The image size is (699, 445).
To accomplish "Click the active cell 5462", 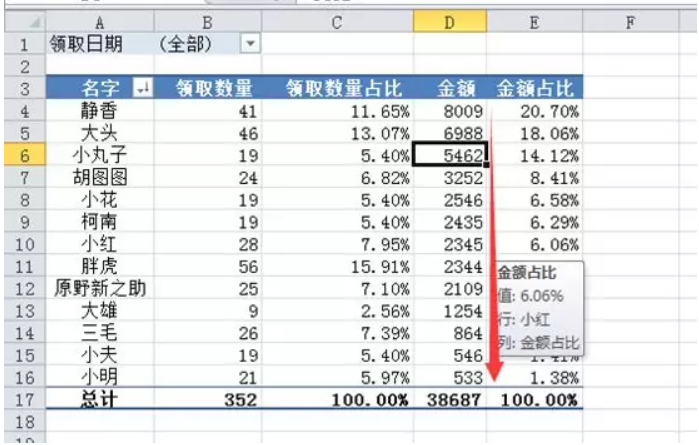I will point(450,155).
